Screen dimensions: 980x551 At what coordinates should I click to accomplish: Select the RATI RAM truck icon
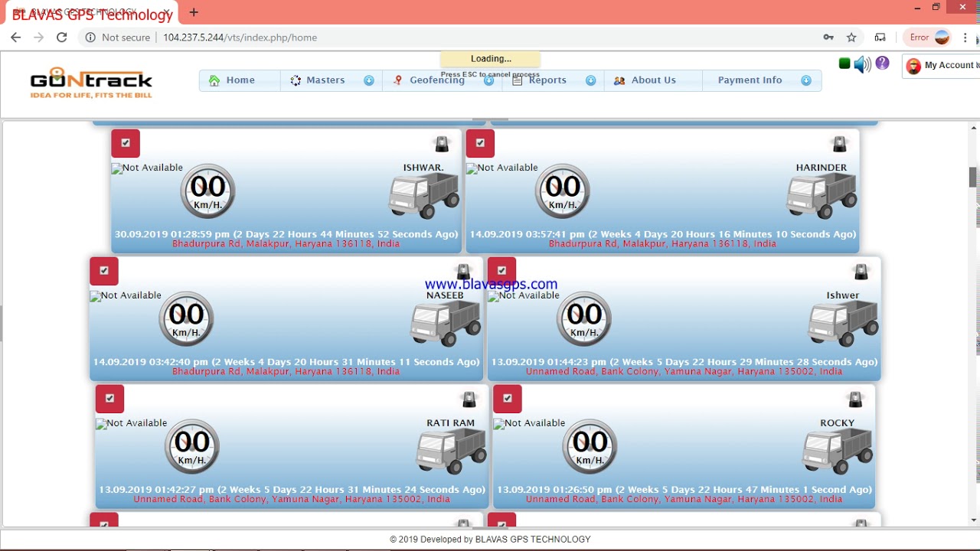coord(451,452)
